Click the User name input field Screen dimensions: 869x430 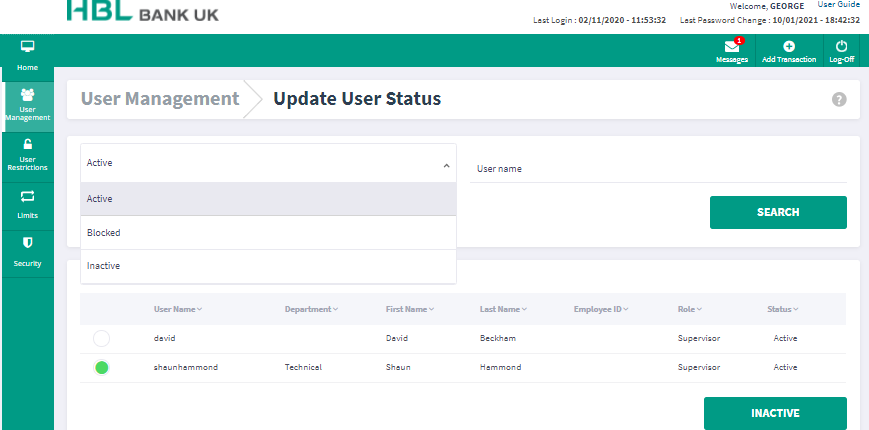pyautogui.click(x=658, y=168)
